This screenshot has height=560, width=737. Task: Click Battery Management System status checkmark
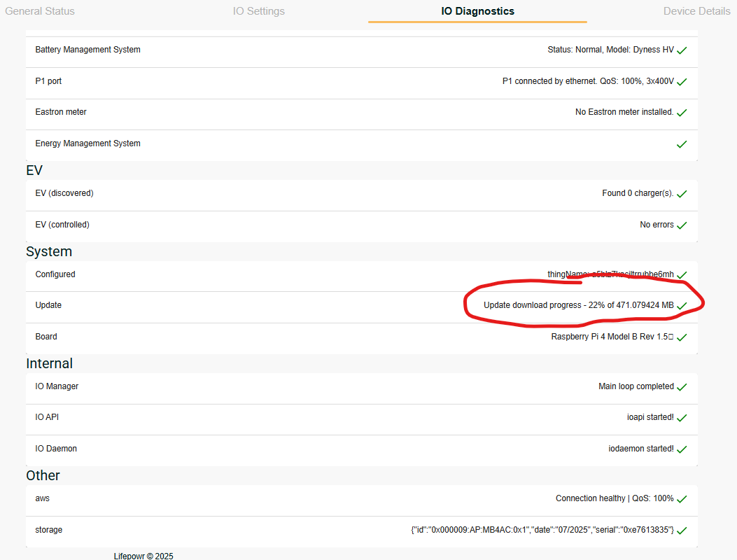click(x=682, y=50)
